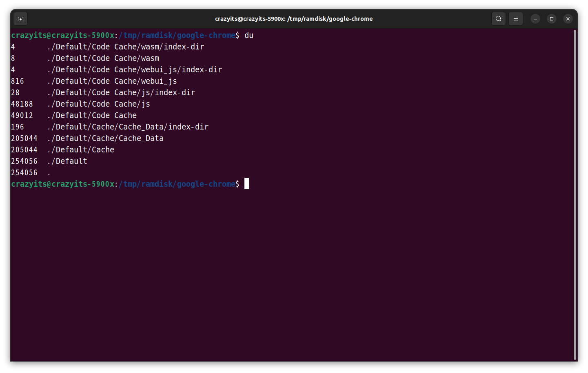Click the size value 49012
Image resolution: width=588 pixels, height=373 pixels.
22,116
